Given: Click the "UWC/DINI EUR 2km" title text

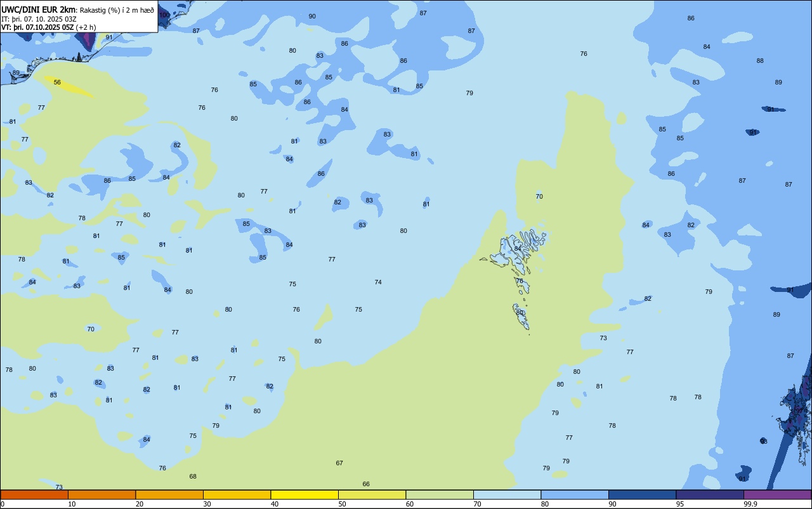Looking at the screenshot, I should point(39,10).
